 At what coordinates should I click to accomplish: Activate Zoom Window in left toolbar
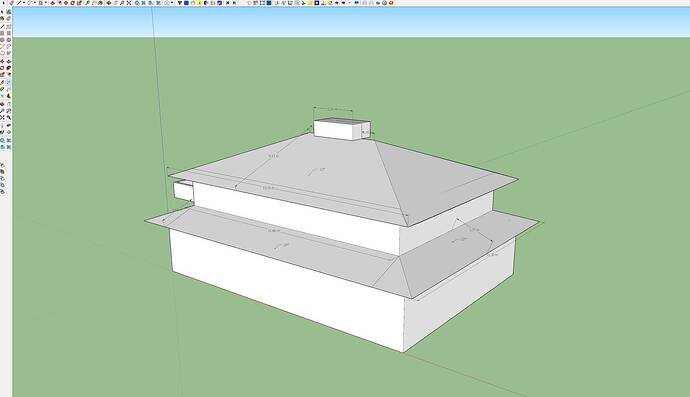(9, 110)
